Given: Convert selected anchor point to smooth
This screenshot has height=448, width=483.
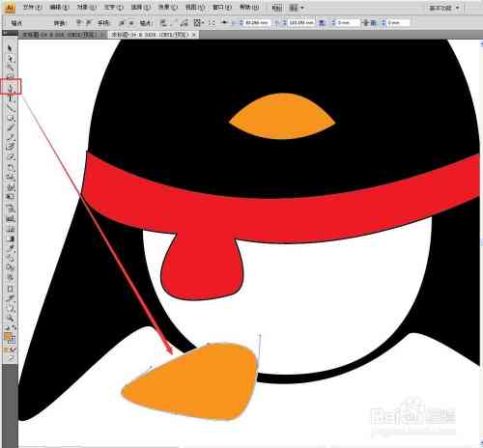Looking at the screenshot, I should tap(88, 22).
